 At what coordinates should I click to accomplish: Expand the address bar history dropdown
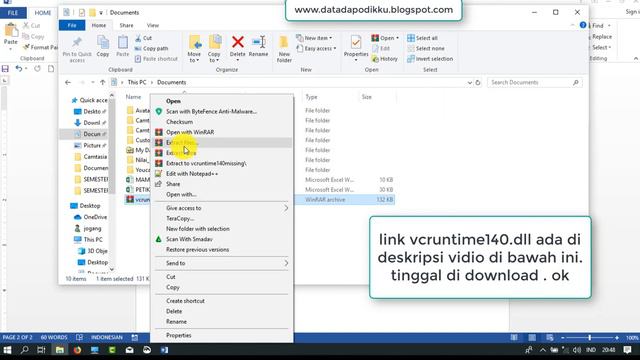pyautogui.click(x=469, y=82)
